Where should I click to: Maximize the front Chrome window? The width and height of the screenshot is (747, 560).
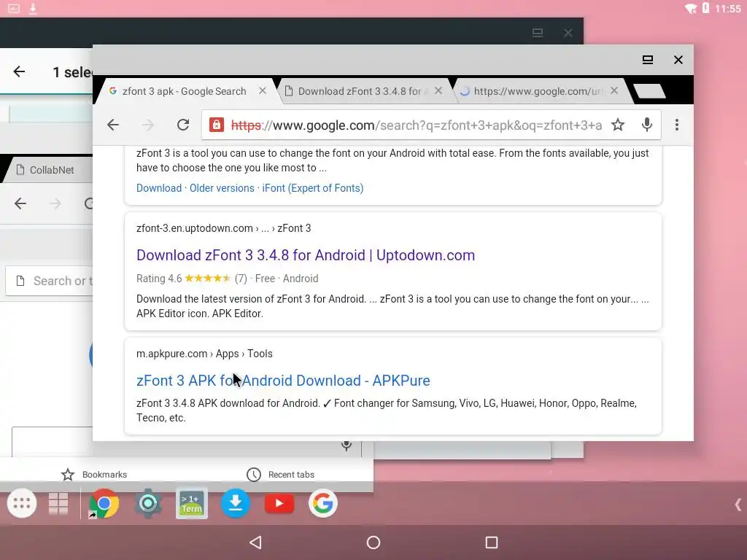[x=648, y=60]
